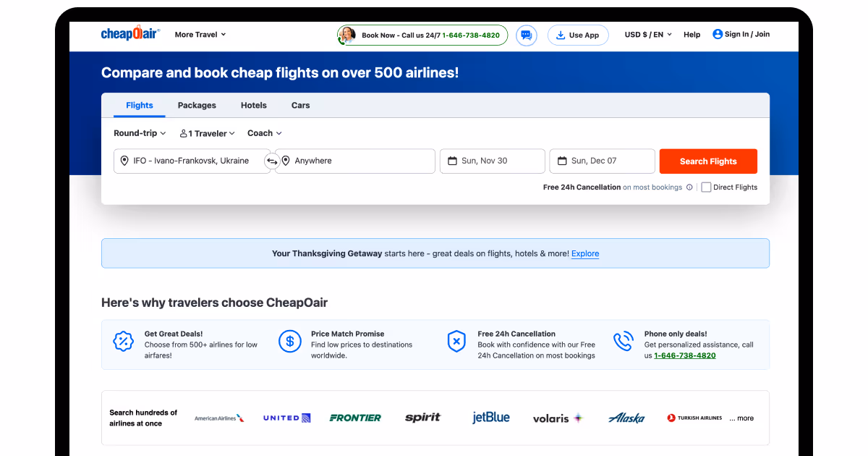Image resolution: width=868 pixels, height=456 pixels.
Task: Select the United airlines logo
Action: pos(286,417)
